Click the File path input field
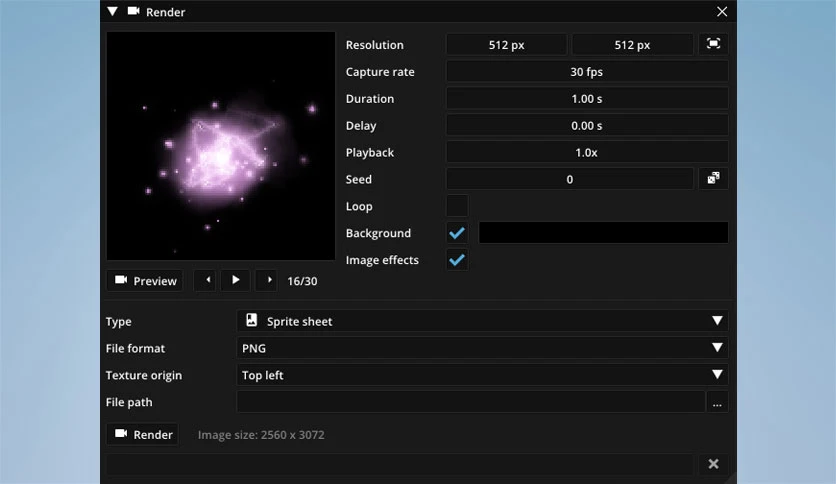 [471, 402]
